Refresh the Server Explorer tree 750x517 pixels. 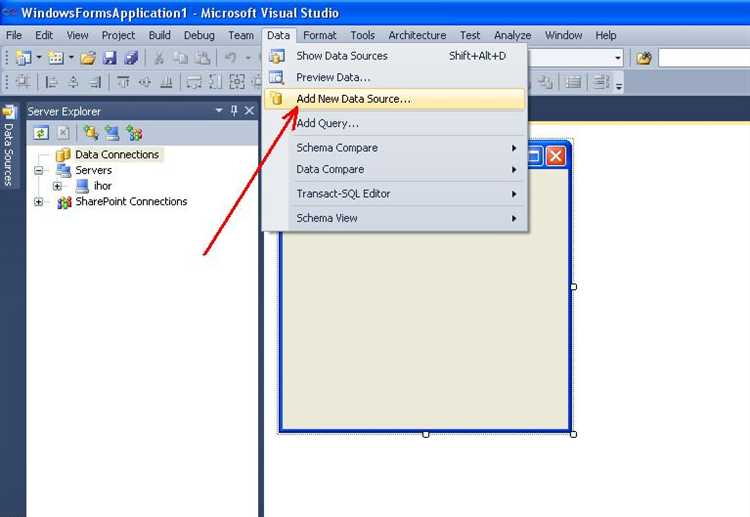coord(41,132)
